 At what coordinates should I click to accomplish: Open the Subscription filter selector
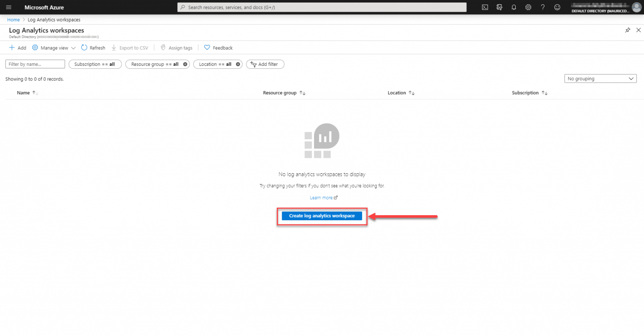click(x=95, y=64)
